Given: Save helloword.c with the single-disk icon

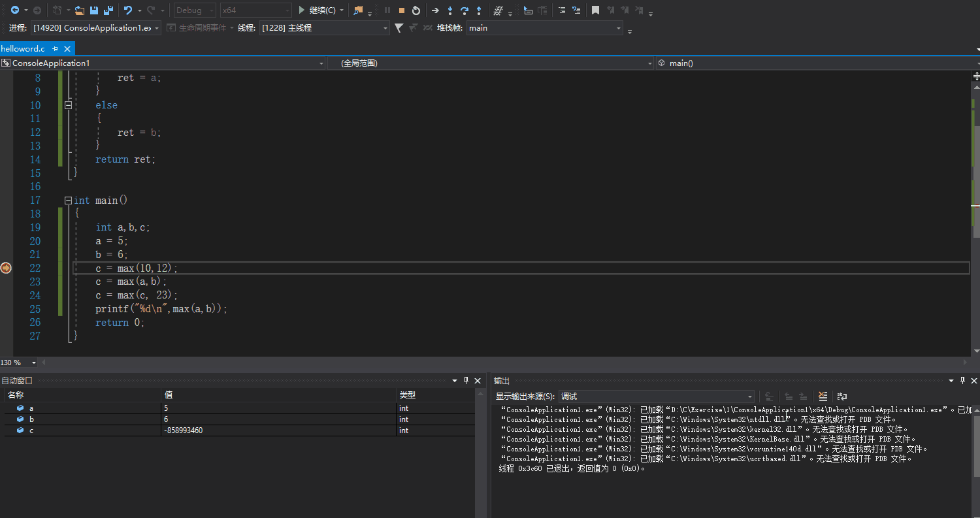Looking at the screenshot, I should [x=94, y=10].
